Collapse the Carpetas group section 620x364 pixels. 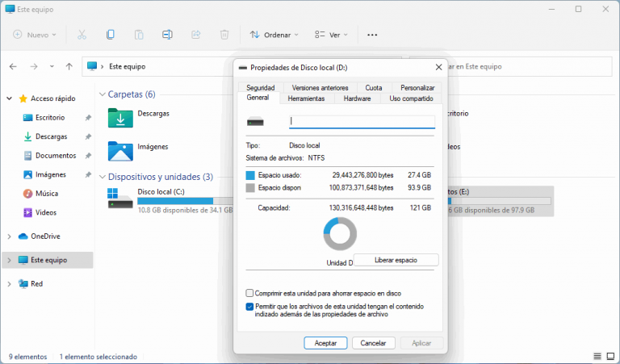click(x=102, y=94)
